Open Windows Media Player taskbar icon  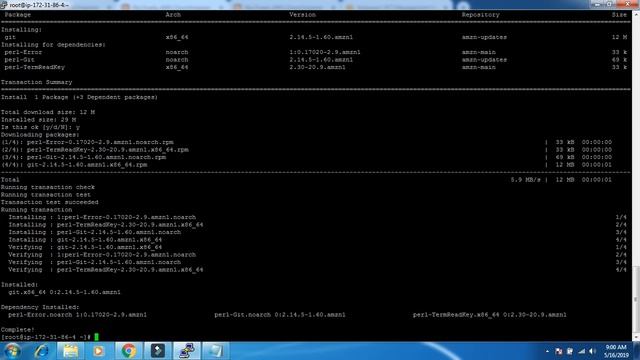pos(98,351)
